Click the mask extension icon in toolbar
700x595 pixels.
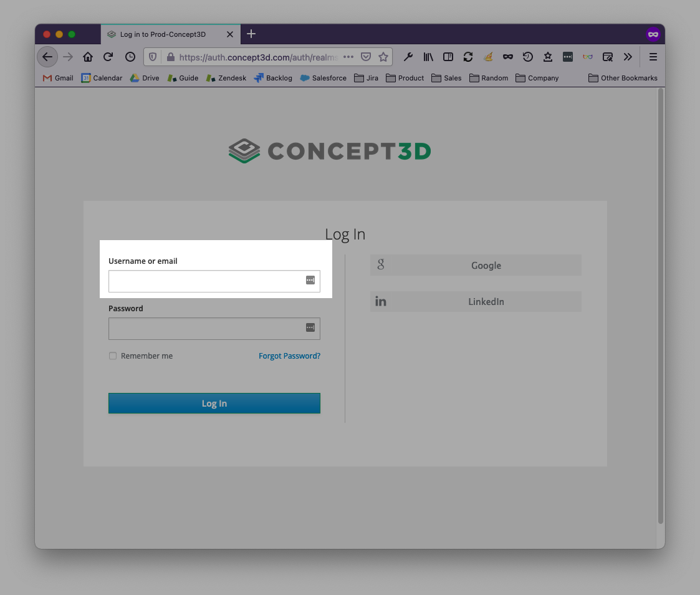click(507, 57)
